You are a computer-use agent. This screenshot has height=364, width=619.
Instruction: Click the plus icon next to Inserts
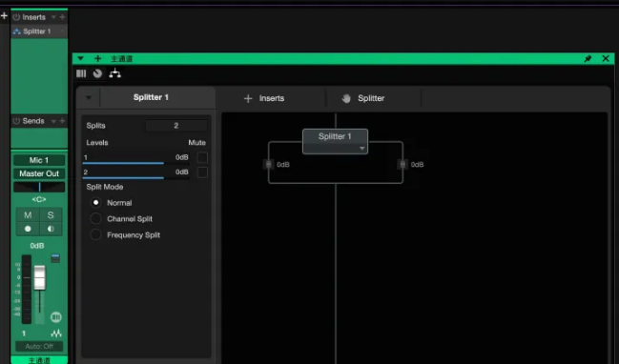pyautogui.click(x=248, y=98)
